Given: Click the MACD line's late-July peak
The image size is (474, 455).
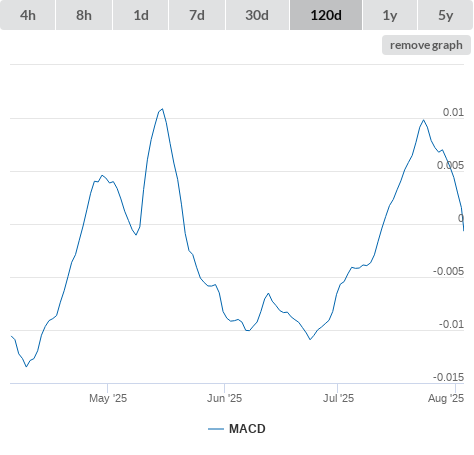Looking at the screenshot, I should [424, 120].
